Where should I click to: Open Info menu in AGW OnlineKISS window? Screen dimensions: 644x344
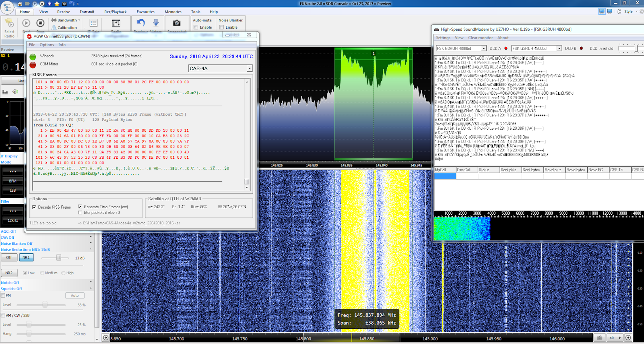[x=62, y=45]
